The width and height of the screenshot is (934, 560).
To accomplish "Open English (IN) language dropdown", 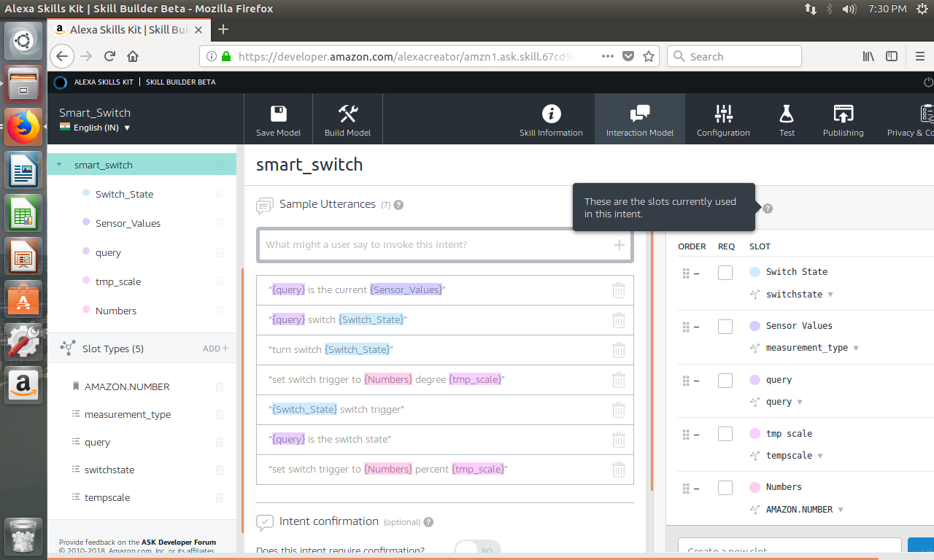I will (x=95, y=128).
